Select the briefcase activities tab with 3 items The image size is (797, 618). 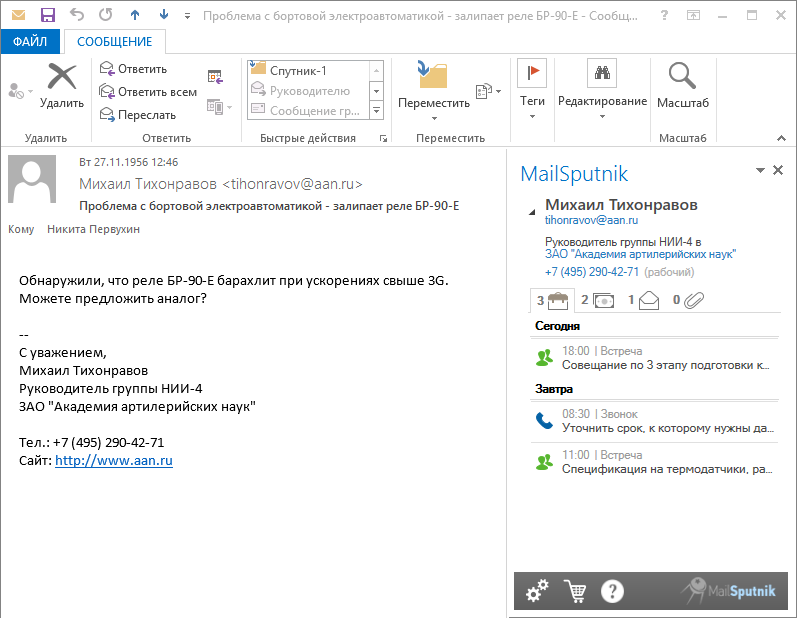(x=553, y=300)
